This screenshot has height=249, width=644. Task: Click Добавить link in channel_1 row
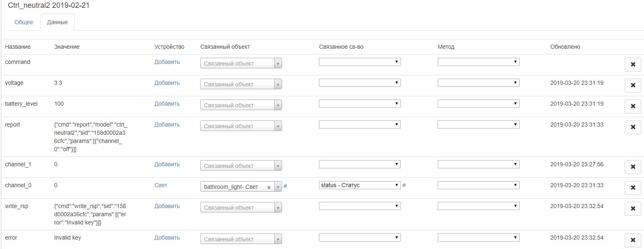[x=167, y=164]
